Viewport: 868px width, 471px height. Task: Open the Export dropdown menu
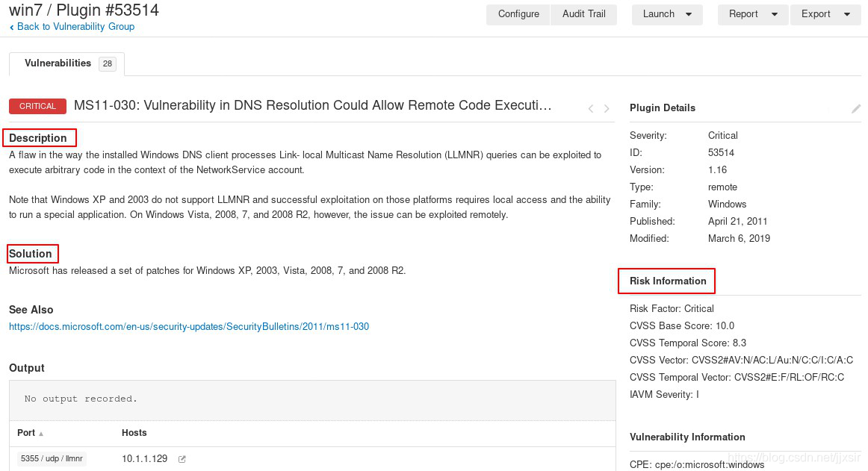pyautogui.click(x=825, y=14)
